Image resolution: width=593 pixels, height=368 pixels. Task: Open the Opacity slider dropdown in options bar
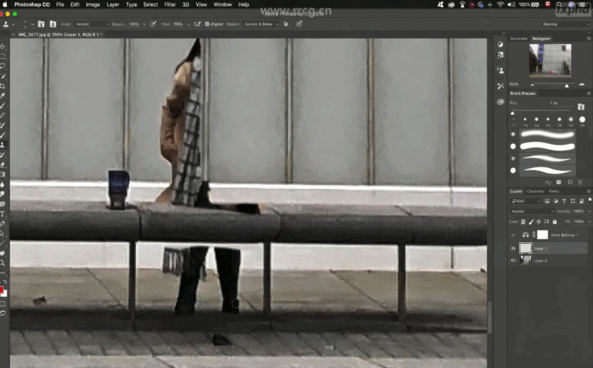[x=144, y=24]
